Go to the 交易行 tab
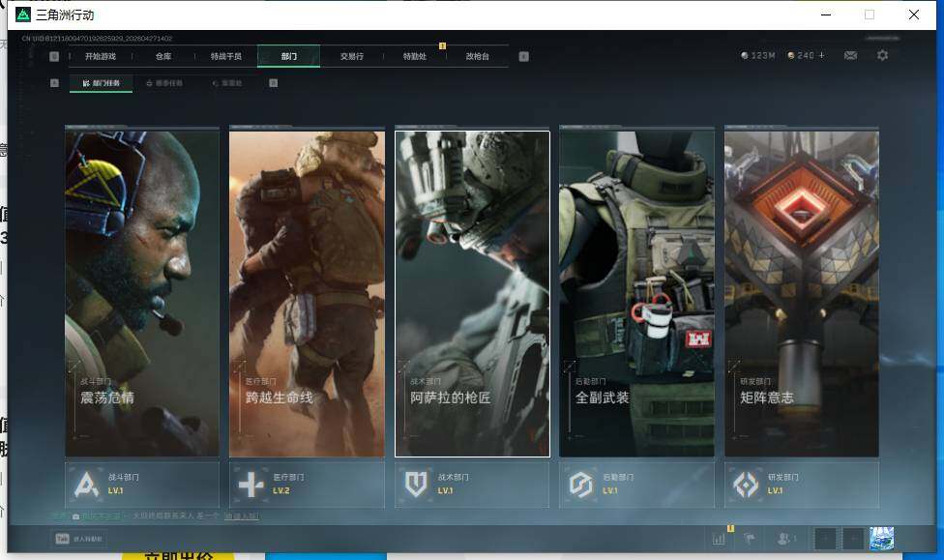This screenshot has height=560, width=944. (x=352, y=57)
